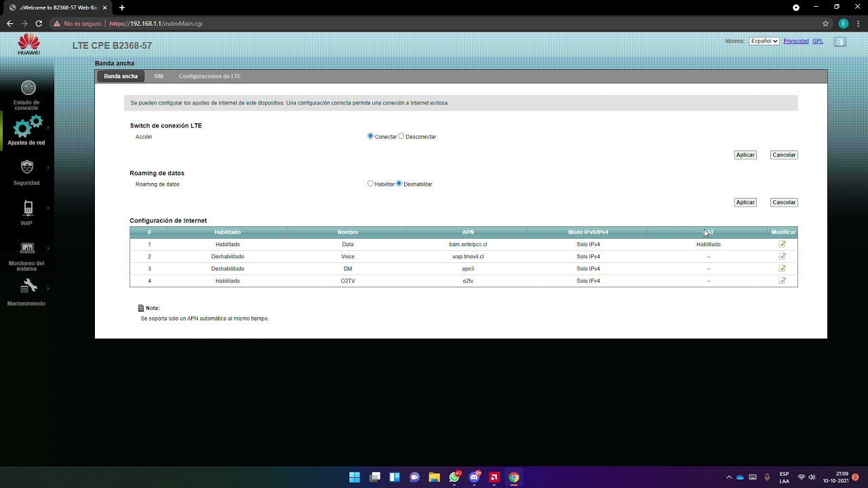
Task: Open a new browser tab
Action: click(122, 7)
